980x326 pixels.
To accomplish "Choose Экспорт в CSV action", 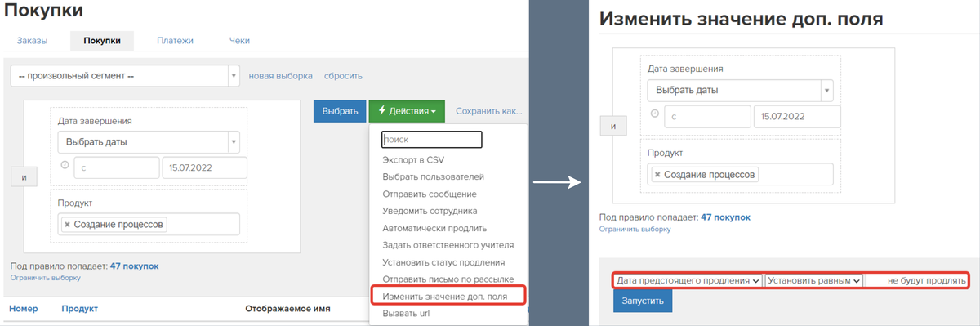I will click(413, 159).
